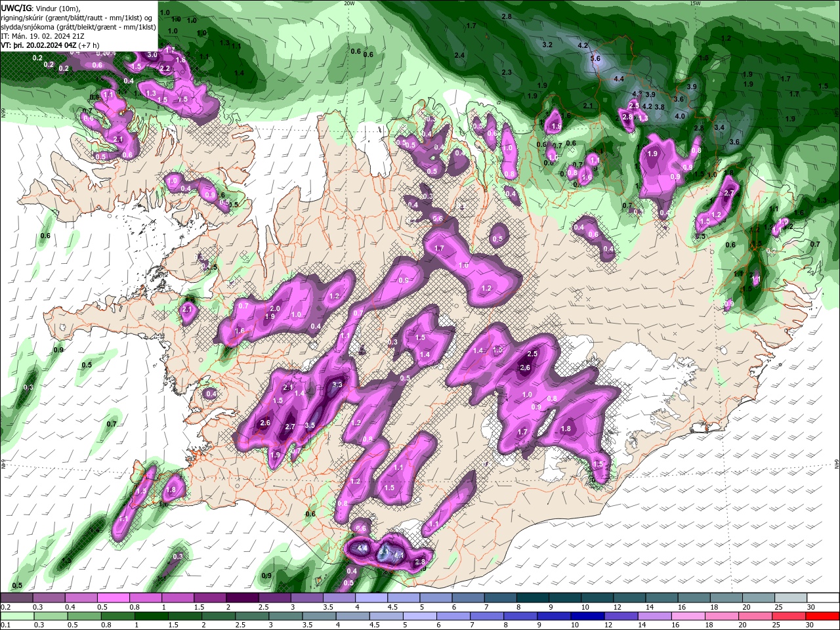This screenshot has height=630, width=840.
Task: Click the 'UWC/IG: Vindur (10m),' title line
Action: coord(41,8)
